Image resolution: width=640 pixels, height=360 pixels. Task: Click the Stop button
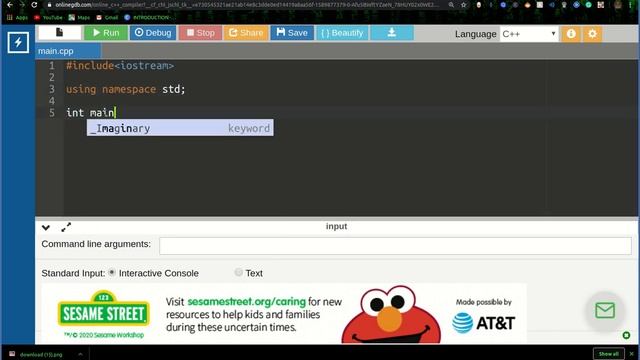pyautogui.click(x=200, y=33)
